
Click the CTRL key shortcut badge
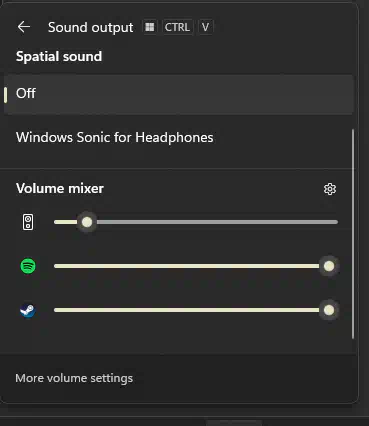(x=177, y=27)
